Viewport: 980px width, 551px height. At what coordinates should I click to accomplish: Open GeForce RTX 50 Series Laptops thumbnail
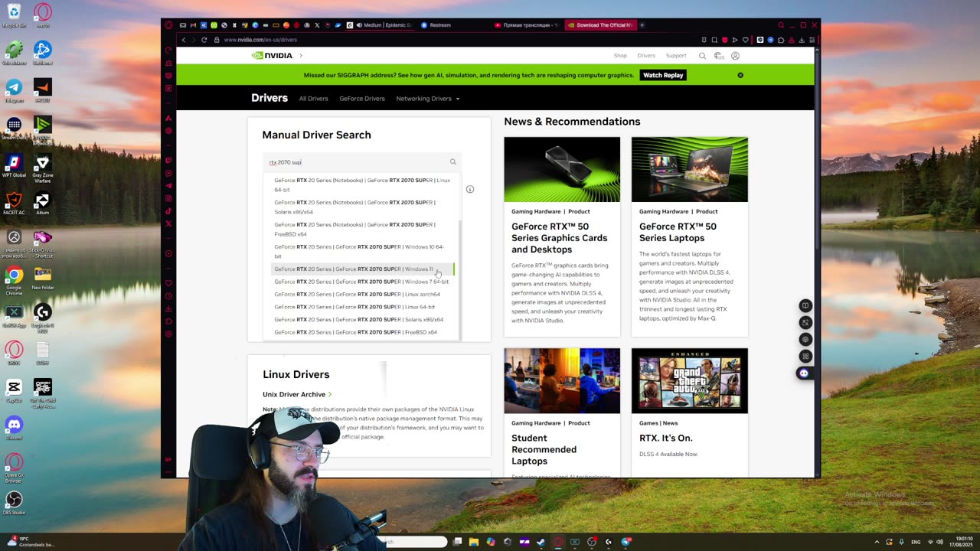(x=690, y=169)
